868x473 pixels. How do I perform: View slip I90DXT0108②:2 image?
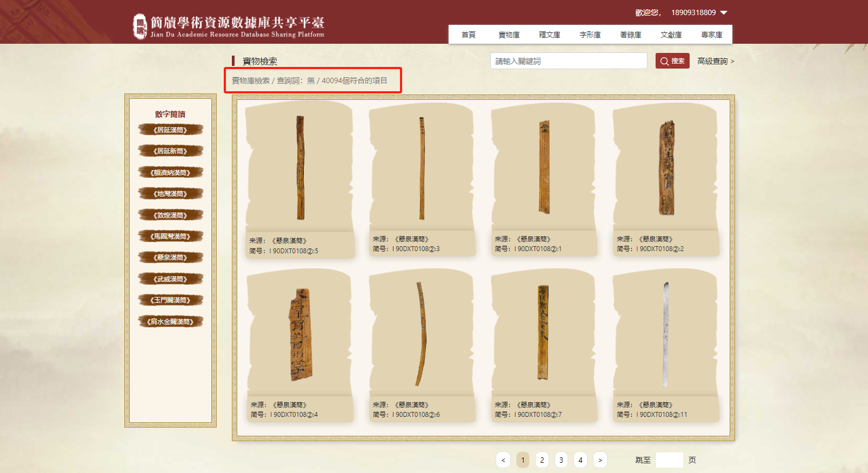point(666,167)
